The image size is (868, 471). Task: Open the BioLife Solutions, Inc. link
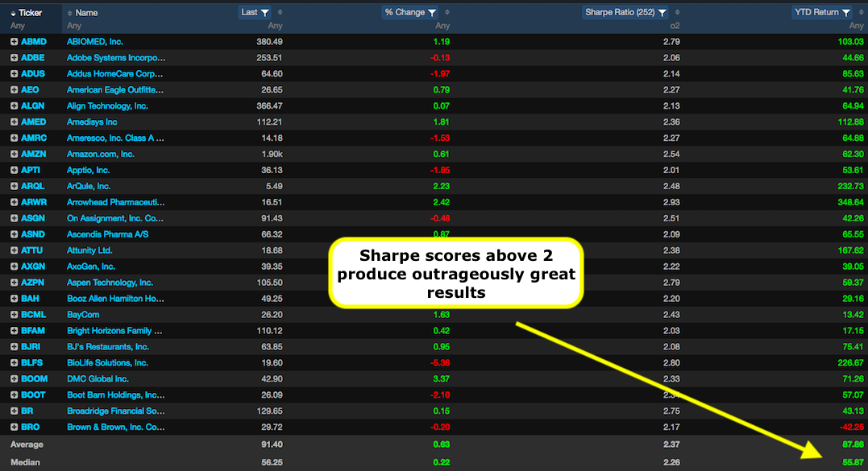tap(107, 362)
